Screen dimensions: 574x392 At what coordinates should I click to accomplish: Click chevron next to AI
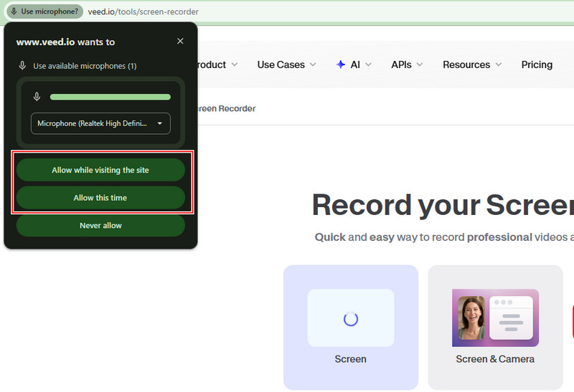click(x=369, y=64)
